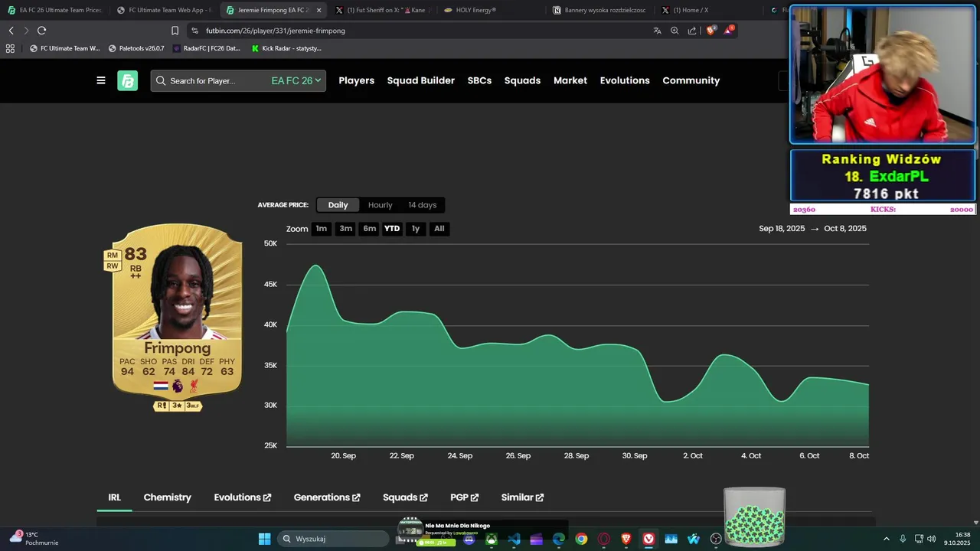Switch the average price to Hourly
The width and height of the screenshot is (980, 551).
click(x=380, y=205)
